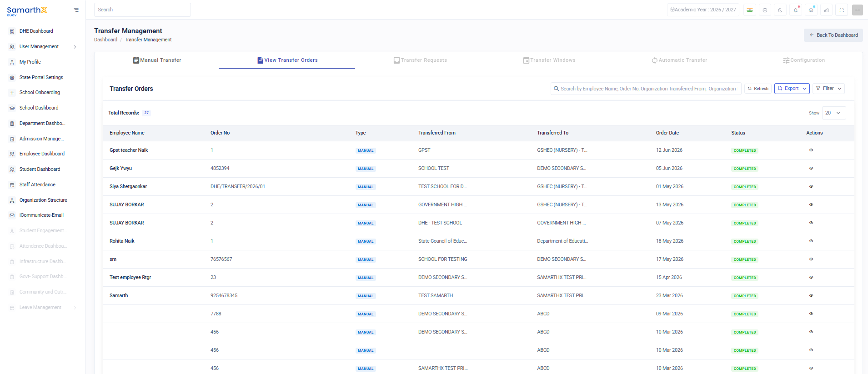Image resolution: width=868 pixels, height=374 pixels.
Task: Open Infrastructure Dashboard in the sidebar
Action: [43, 262]
